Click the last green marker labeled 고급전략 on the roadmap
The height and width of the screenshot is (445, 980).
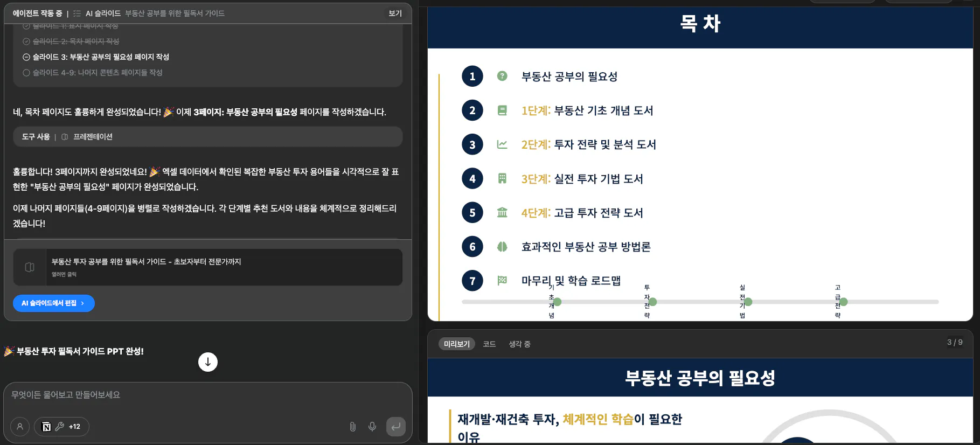[x=844, y=302]
